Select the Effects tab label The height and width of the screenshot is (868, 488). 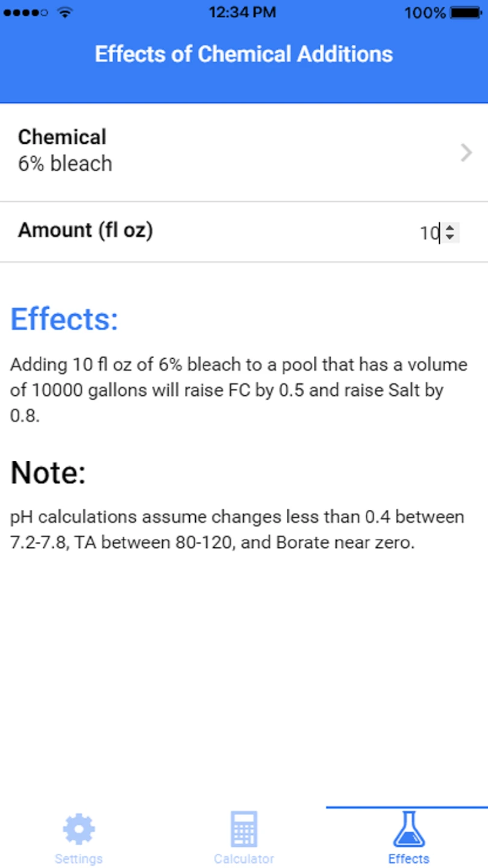(408, 858)
